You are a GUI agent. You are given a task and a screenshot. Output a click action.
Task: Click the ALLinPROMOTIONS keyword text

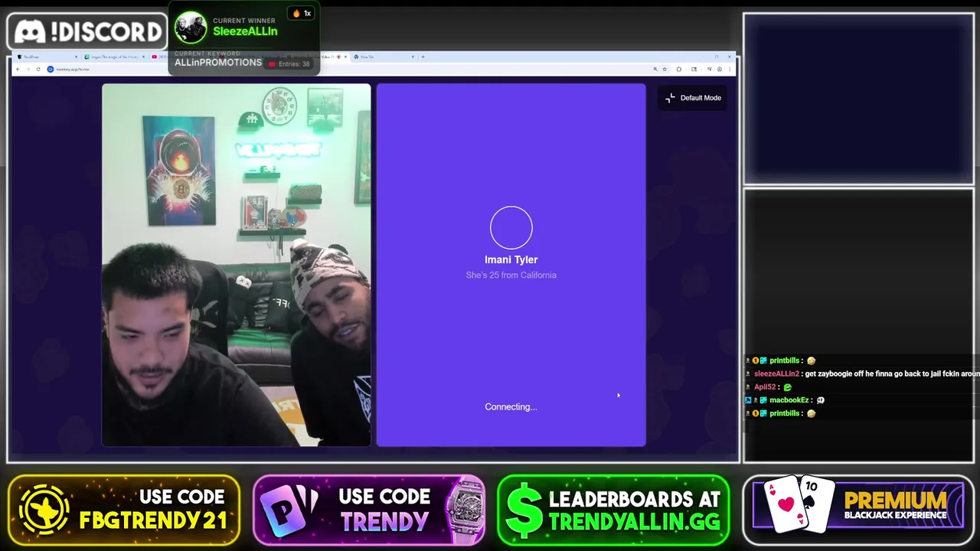tap(218, 62)
